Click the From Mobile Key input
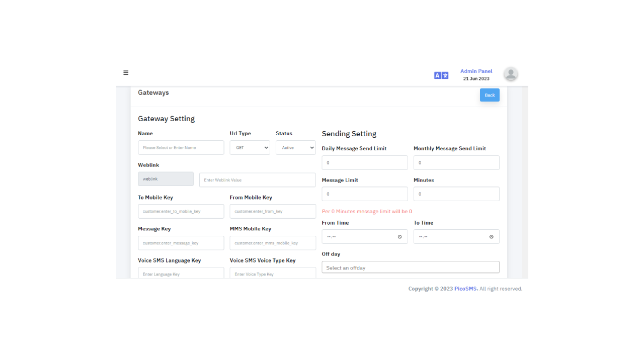This screenshot has height=362, width=644. (272, 212)
